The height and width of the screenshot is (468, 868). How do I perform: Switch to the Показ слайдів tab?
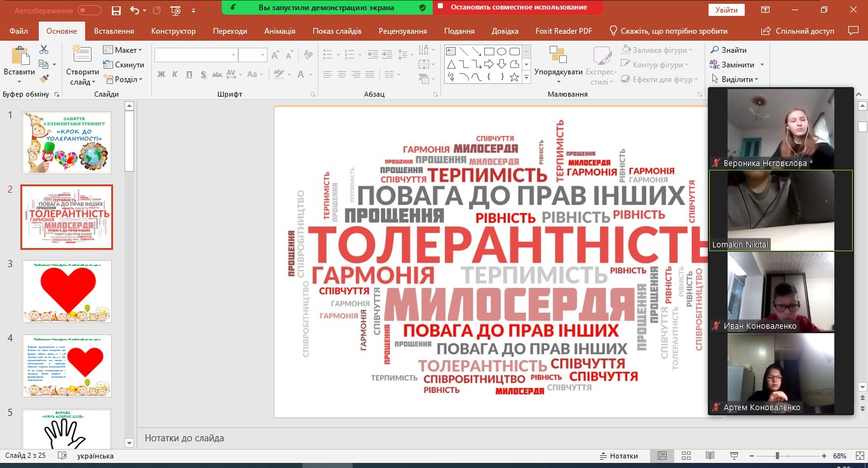(337, 31)
